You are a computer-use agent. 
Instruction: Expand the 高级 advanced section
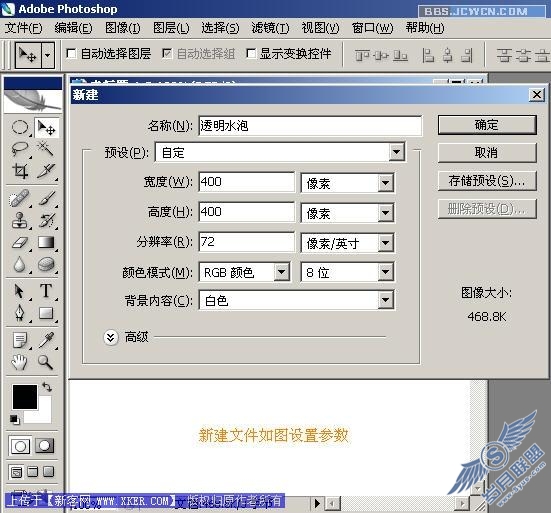(111, 338)
